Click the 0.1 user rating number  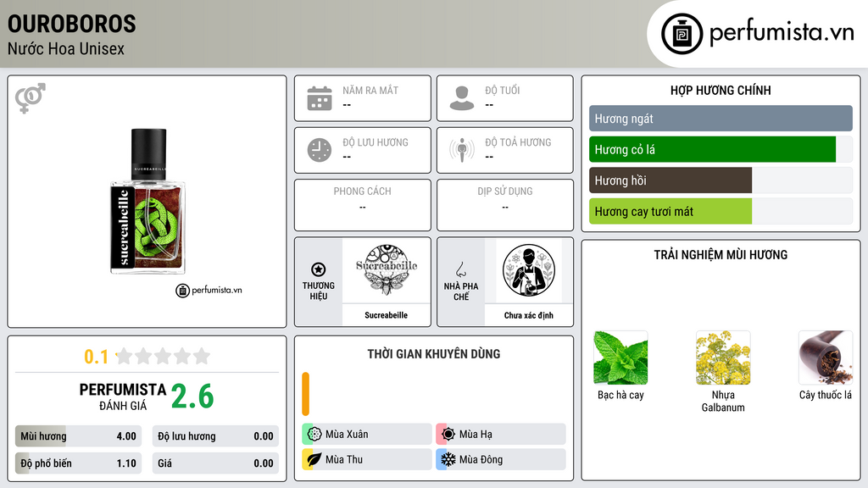coord(96,357)
